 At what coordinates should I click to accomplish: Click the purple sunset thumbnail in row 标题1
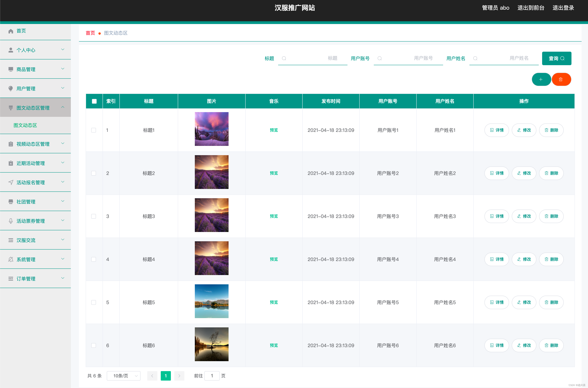coord(212,129)
